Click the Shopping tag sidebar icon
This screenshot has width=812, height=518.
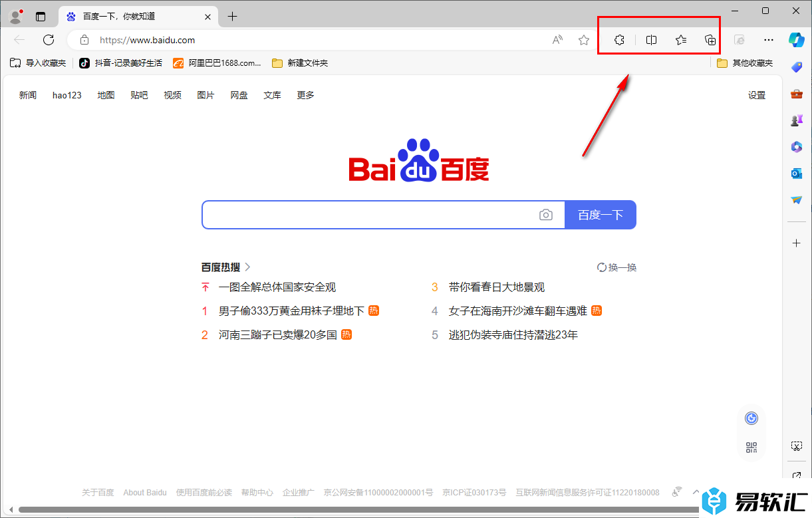(796, 67)
